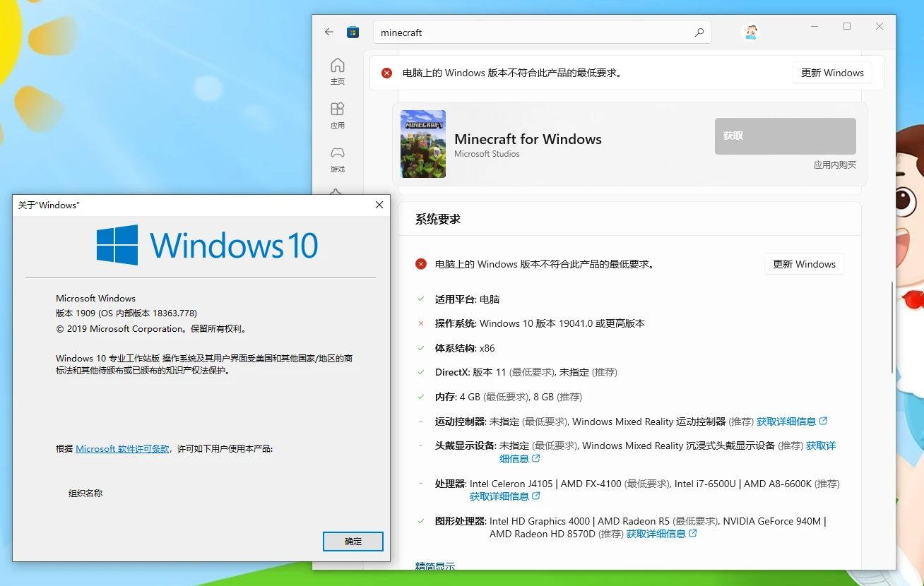The height and width of the screenshot is (586, 924).
Task: Open the Apps (应用) sidebar tab
Action: coord(338,114)
